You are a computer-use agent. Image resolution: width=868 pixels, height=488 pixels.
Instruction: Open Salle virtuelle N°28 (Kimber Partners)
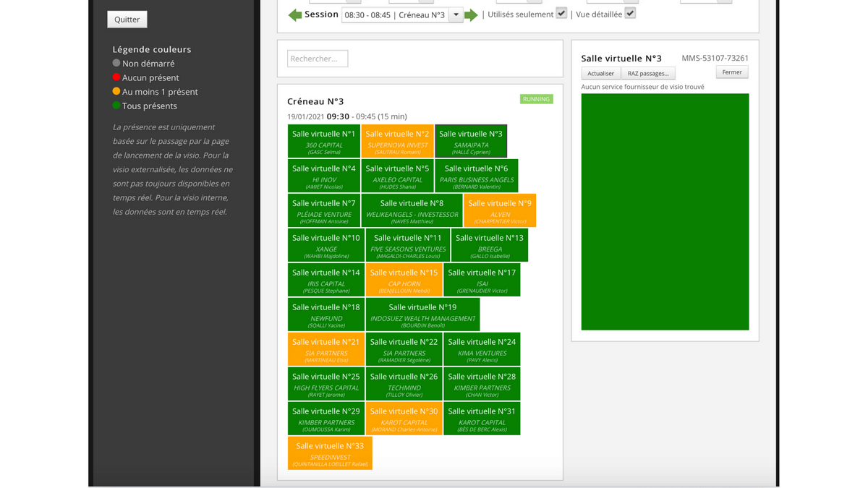482,384
